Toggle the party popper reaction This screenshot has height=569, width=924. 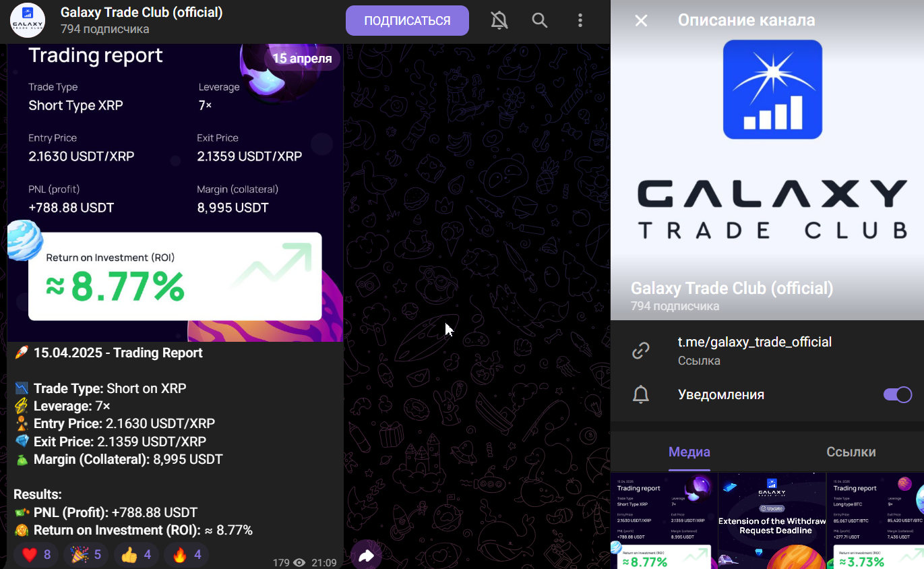[x=86, y=555]
